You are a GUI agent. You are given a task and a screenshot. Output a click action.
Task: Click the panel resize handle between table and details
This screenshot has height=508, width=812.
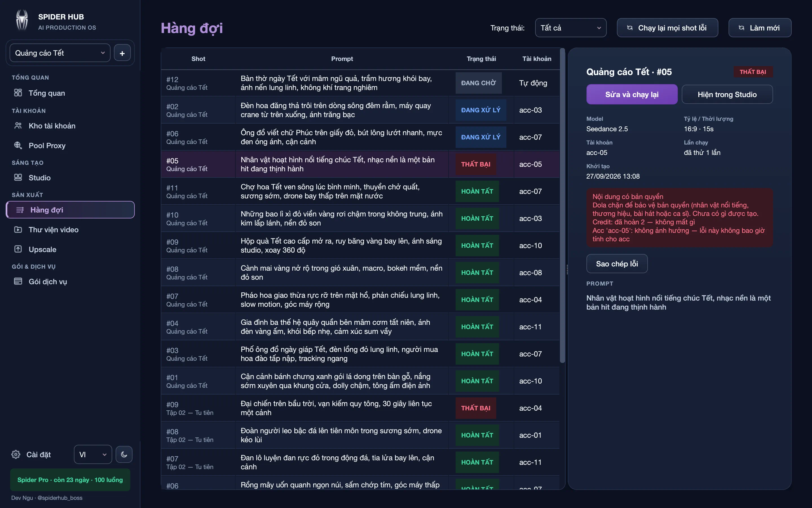click(567, 270)
